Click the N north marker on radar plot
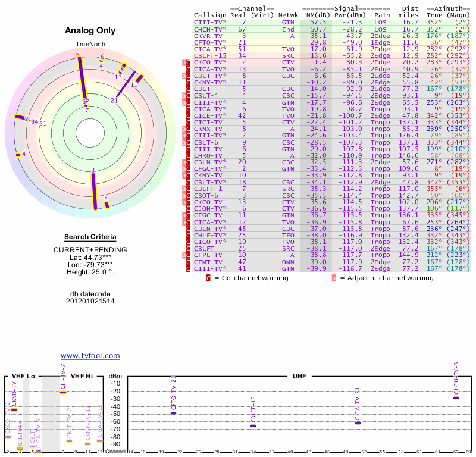Image resolution: width=476 pixels, height=457 pixels. (78, 55)
